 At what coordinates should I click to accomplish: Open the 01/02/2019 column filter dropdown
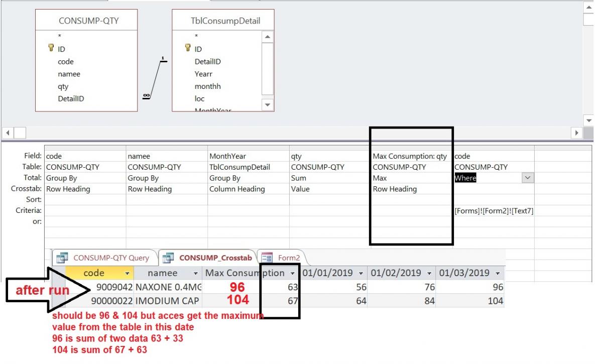[429, 273]
